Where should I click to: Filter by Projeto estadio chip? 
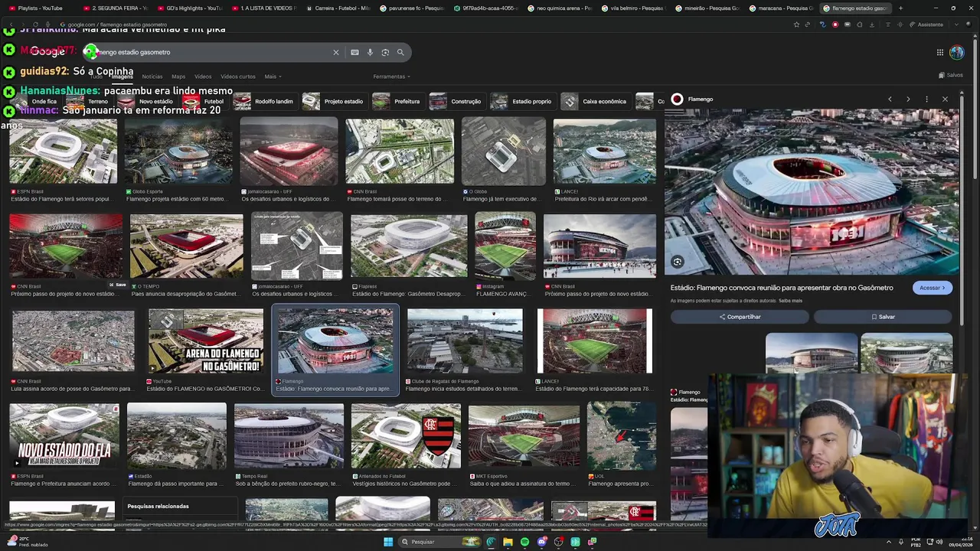[x=334, y=101]
